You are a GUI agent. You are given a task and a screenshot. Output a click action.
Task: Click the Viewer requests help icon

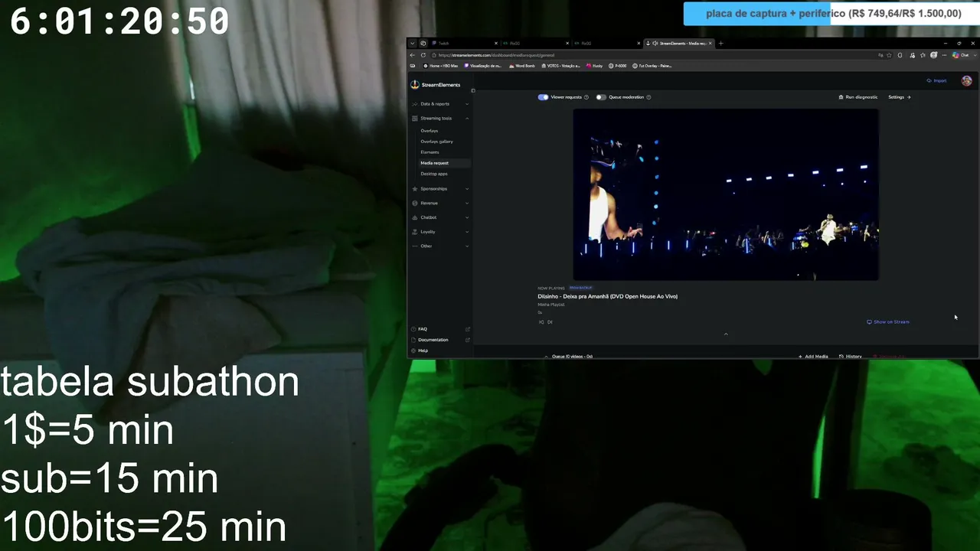pyautogui.click(x=586, y=97)
